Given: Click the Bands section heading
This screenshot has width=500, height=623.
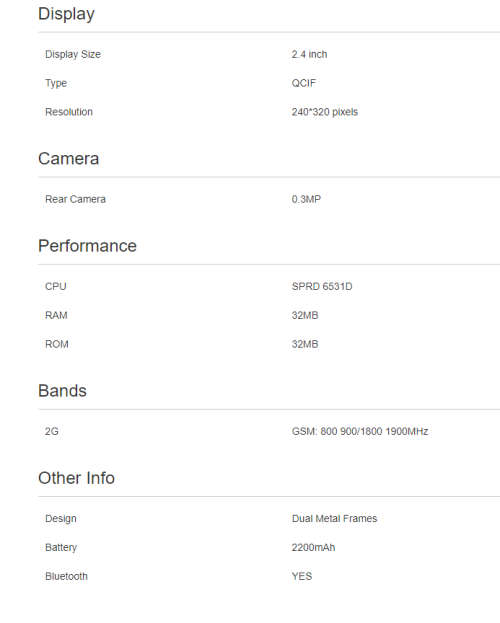Looking at the screenshot, I should tap(62, 391).
